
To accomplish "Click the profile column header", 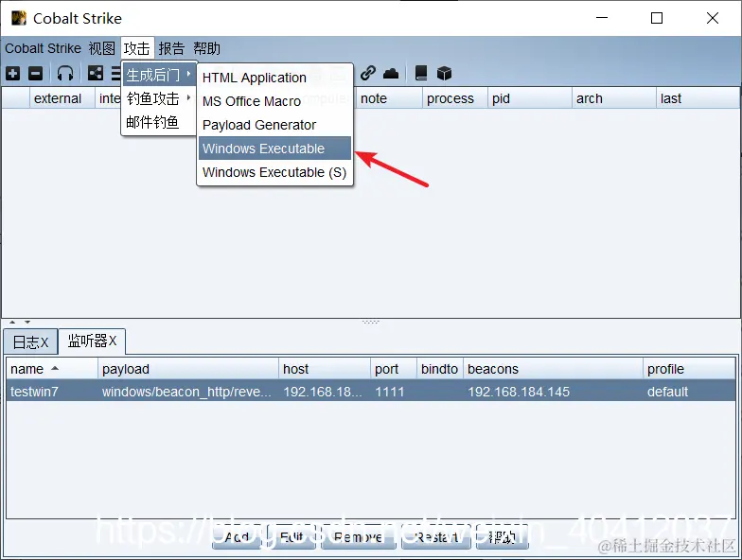I will tap(689, 369).
